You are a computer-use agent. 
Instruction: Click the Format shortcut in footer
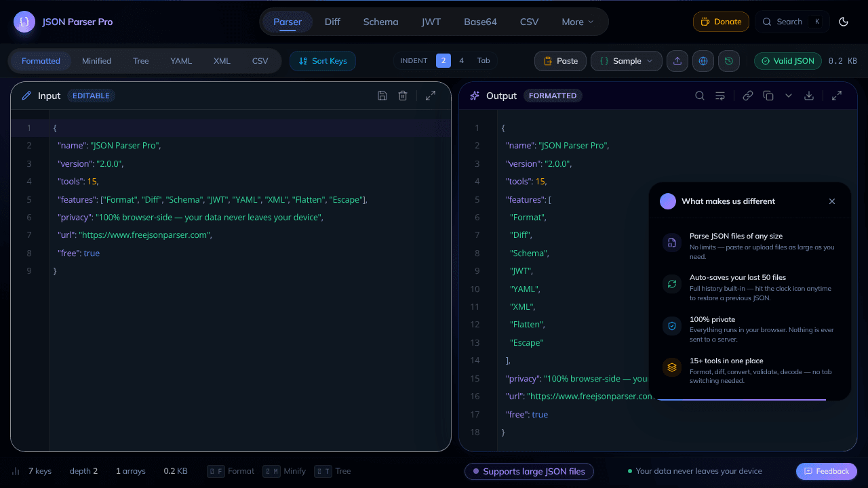(x=231, y=471)
